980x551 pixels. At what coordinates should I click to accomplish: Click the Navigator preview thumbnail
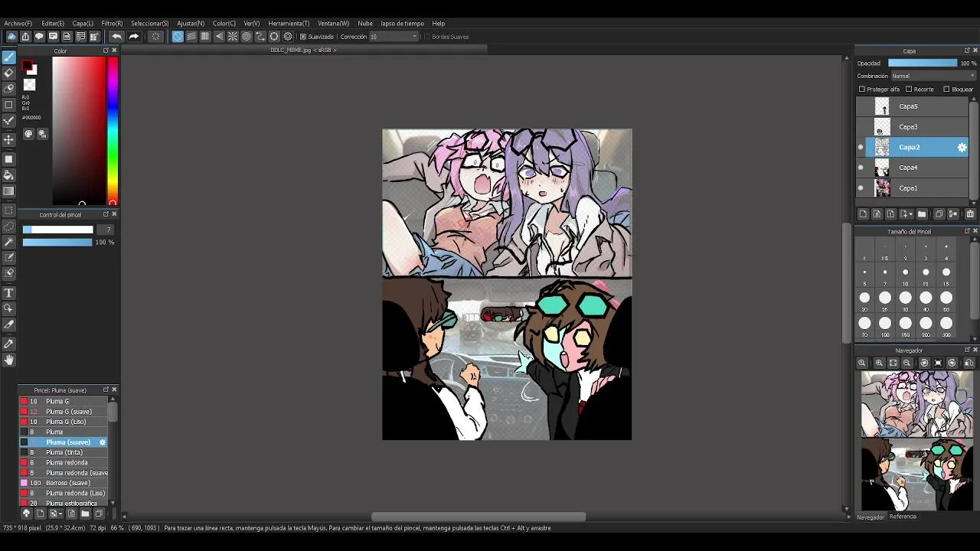916,441
